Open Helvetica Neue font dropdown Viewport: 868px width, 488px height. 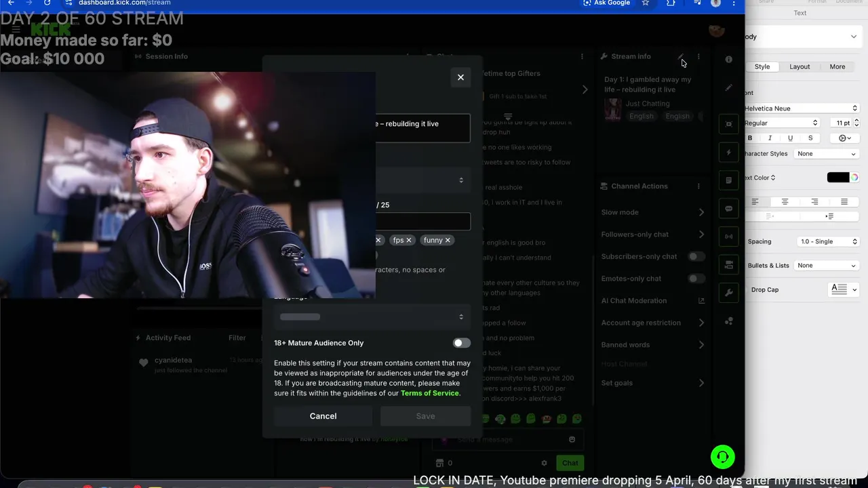[802, 108]
